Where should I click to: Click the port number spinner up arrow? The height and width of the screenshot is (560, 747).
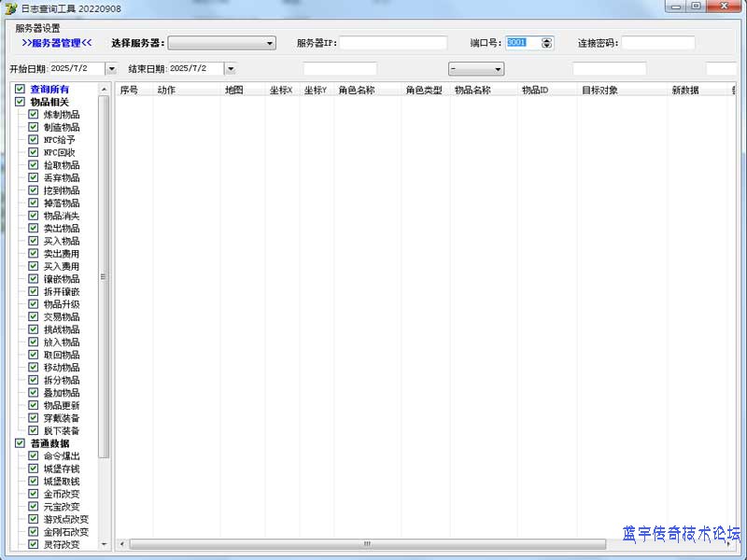click(547, 40)
